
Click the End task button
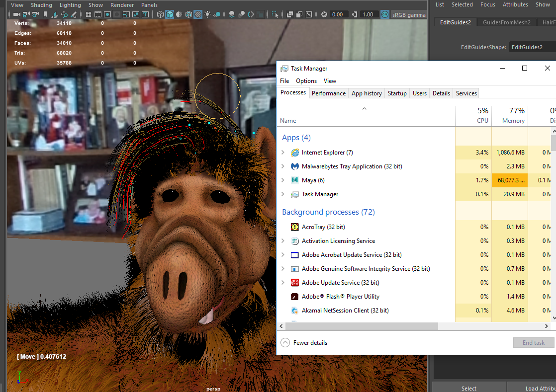(x=533, y=342)
